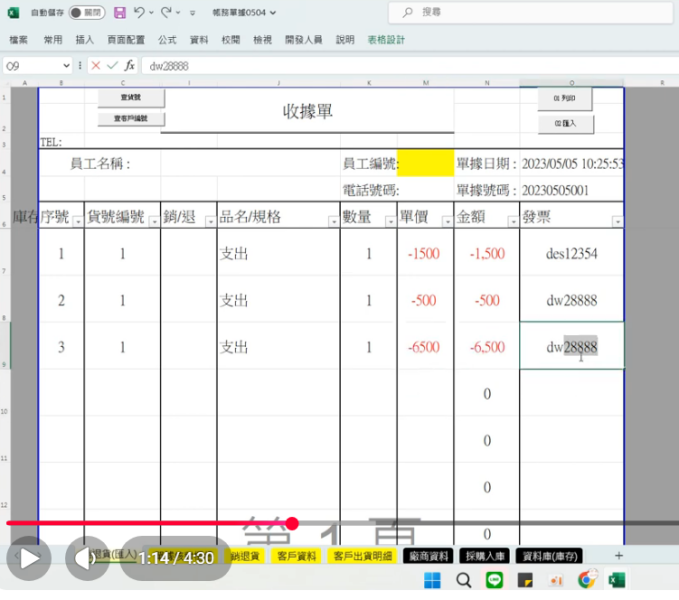679x600 pixels.
Task: Click the 查客戶編號 button
Action: coord(131,119)
